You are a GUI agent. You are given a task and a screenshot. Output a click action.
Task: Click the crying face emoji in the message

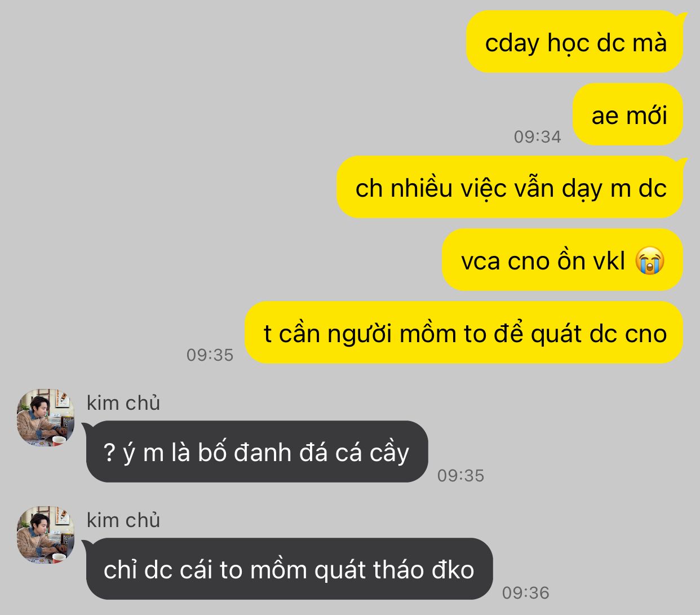pos(650,261)
